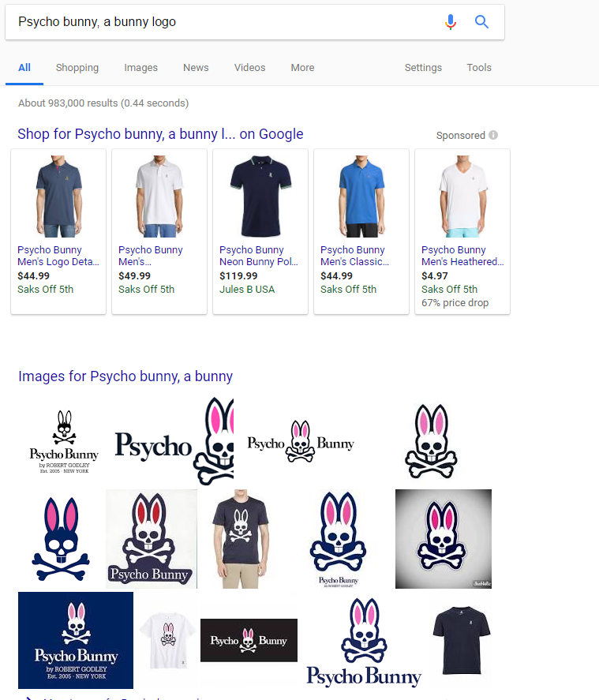Screen dimensions: 599x700
Task: Click the white V-neck tee product image
Action: (462, 196)
